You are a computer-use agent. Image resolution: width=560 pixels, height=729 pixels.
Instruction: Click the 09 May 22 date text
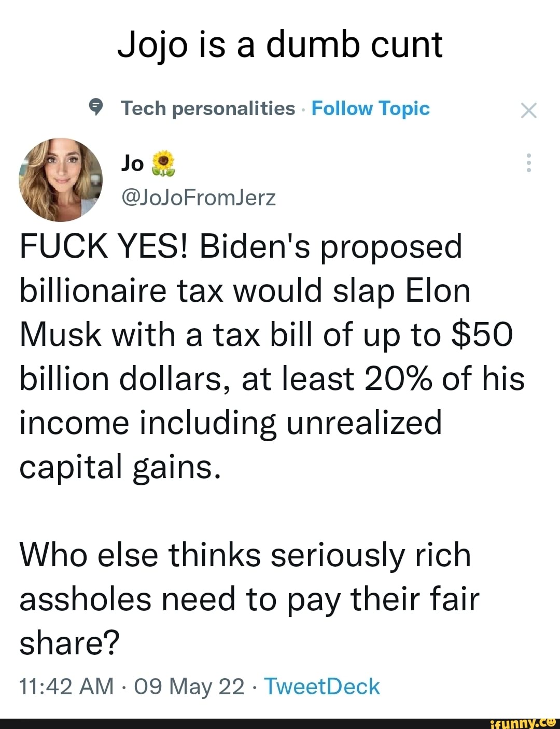tap(188, 685)
